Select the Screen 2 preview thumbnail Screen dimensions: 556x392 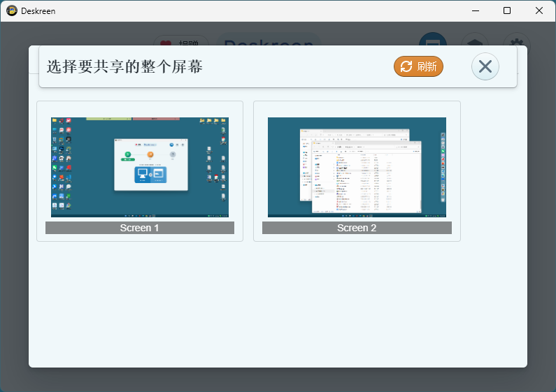coord(357,167)
